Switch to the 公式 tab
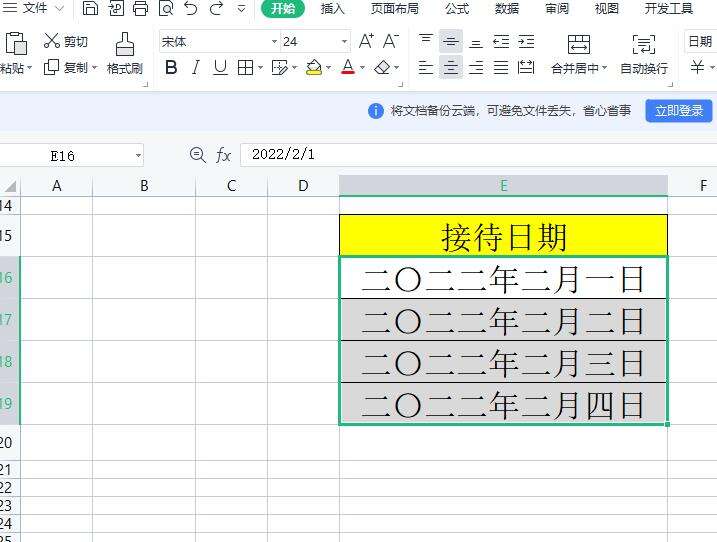717x542 pixels. [x=457, y=8]
